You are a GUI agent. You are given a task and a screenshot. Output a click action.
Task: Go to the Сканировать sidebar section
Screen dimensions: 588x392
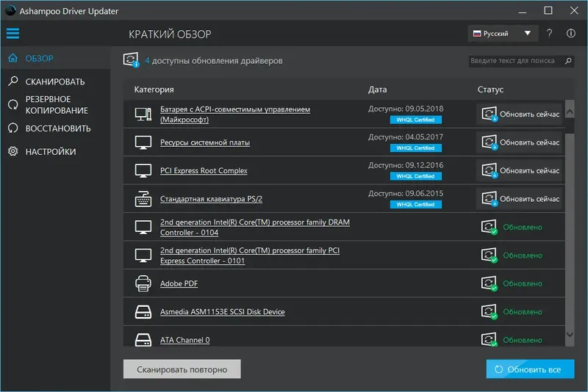[54, 81]
